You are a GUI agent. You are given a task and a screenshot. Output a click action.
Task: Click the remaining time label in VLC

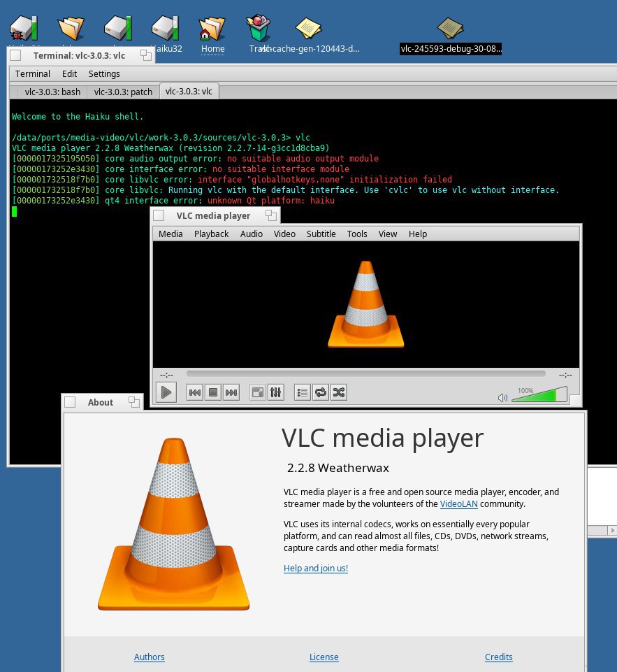tap(565, 375)
